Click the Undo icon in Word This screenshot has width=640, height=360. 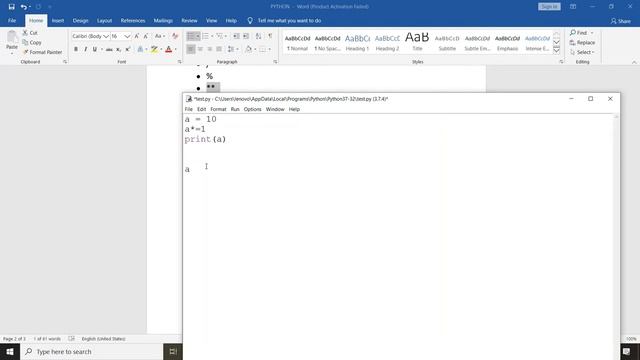[24, 7]
